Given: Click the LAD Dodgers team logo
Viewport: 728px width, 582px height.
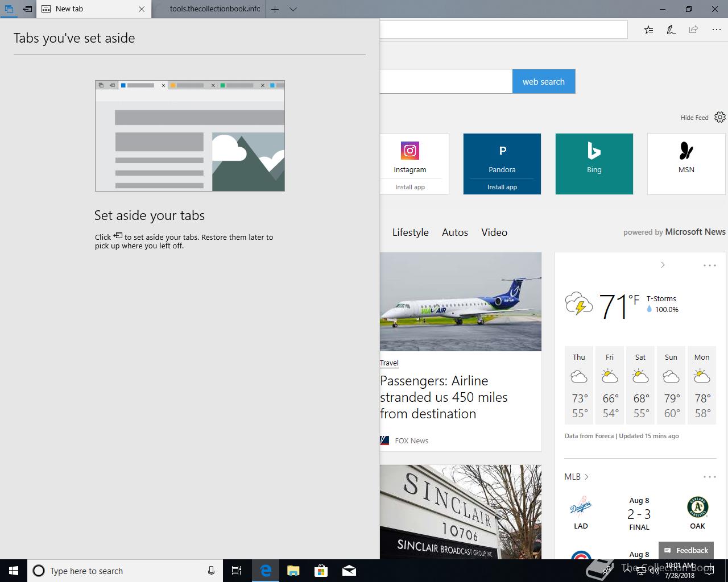Looking at the screenshot, I should 581,507.
